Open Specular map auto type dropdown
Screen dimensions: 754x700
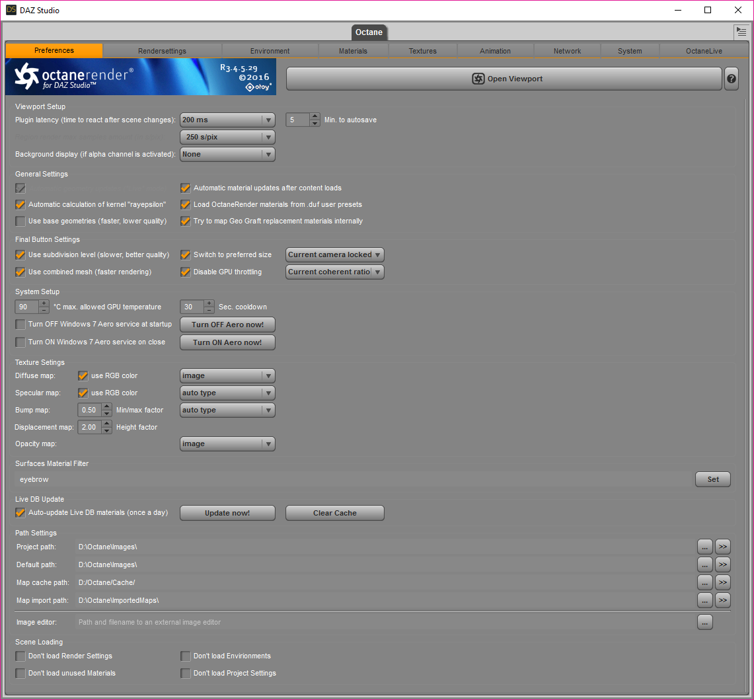(x=227, y=393)
